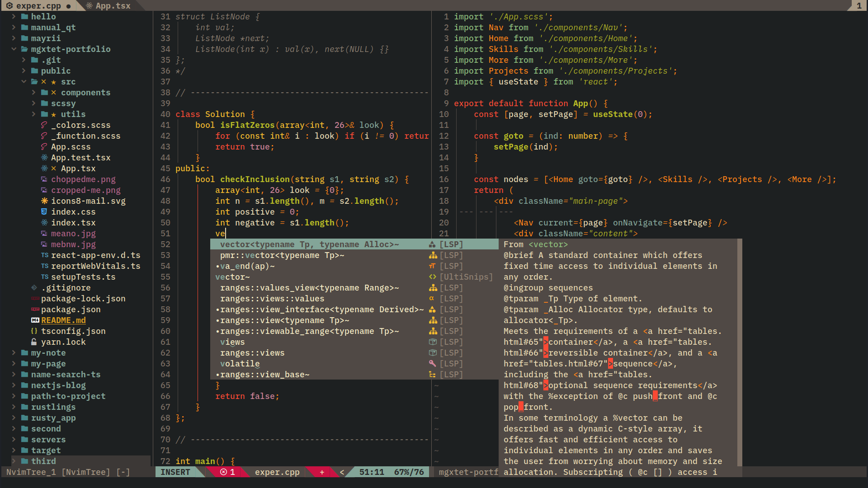The height and width of the screenshot is (488, 868).
Task: Click the App.tsx React icon in tree
Action: [44, 168]
